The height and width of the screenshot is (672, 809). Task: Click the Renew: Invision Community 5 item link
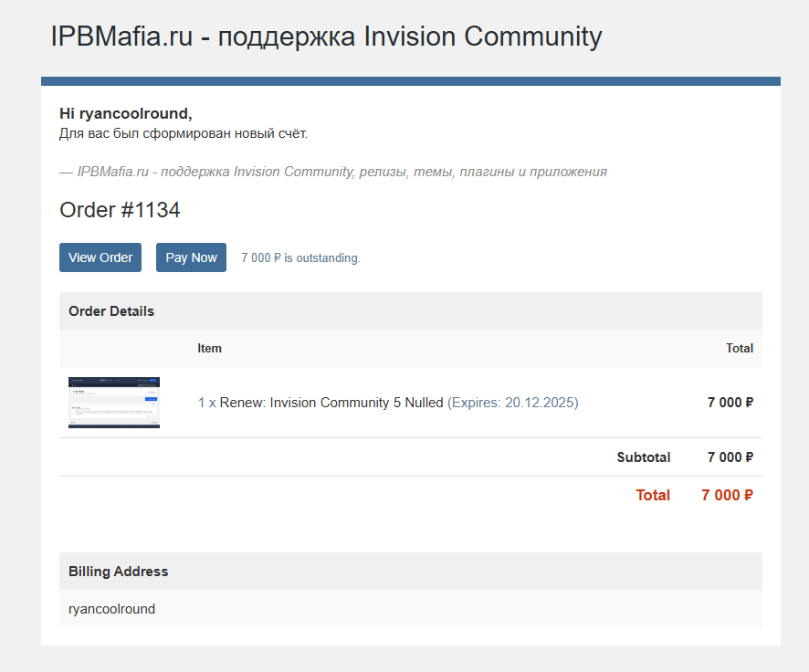point(320,403)
